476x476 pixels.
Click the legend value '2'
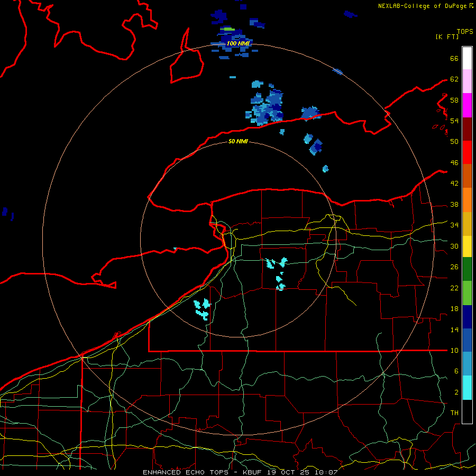pos(456,392)
